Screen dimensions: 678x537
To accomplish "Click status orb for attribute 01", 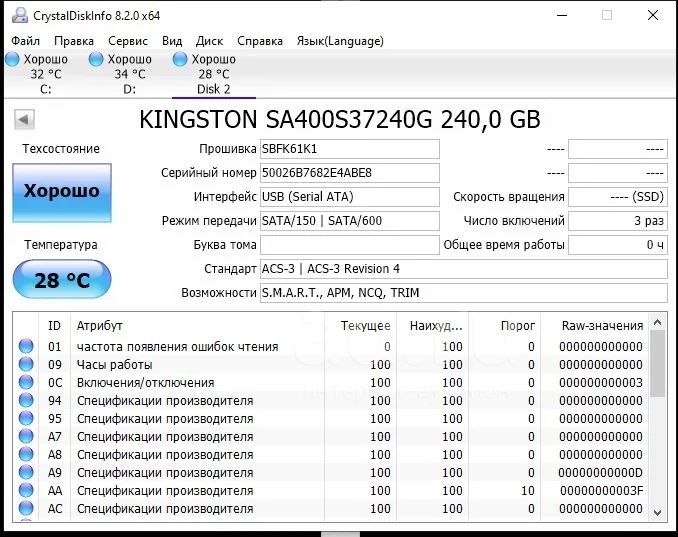I will [26, 346].
